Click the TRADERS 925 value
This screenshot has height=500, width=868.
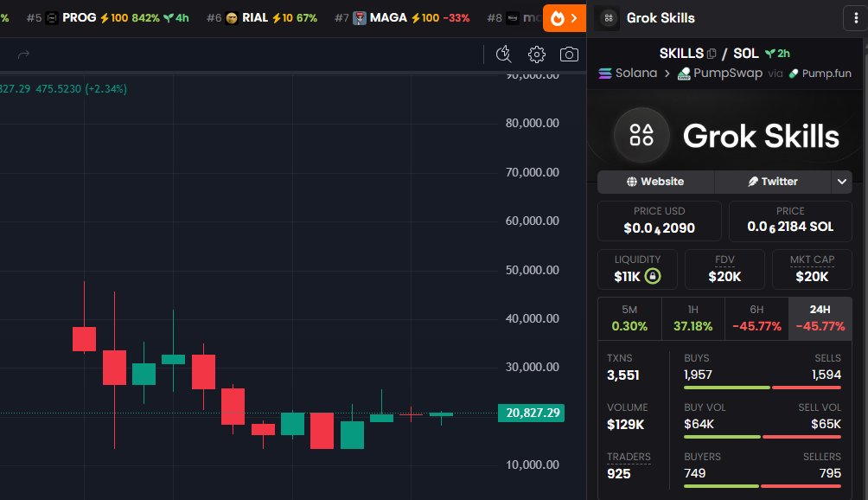click(619, 474)
